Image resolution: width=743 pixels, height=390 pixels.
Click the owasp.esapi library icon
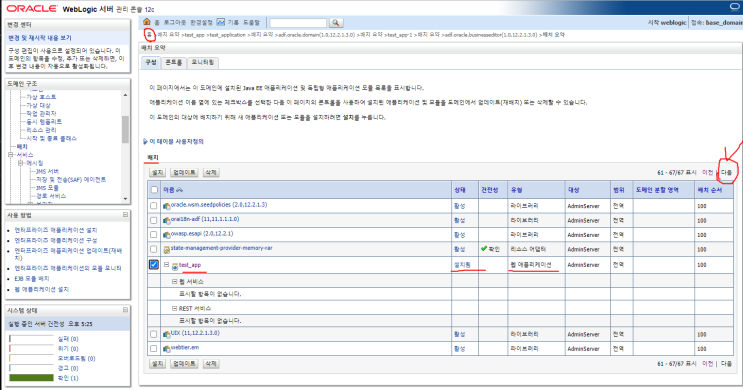167,235
